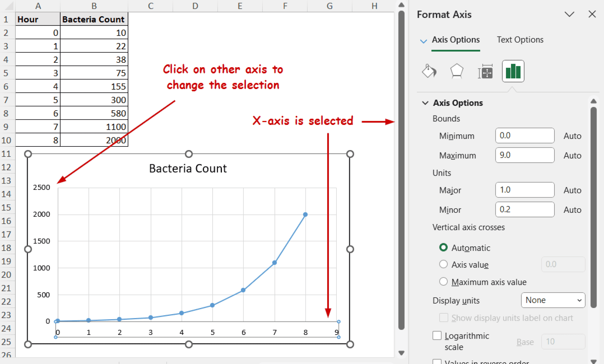Collapse the Axis Options tab chevron
Screen dimensions: 604x364
pos(424,41)
